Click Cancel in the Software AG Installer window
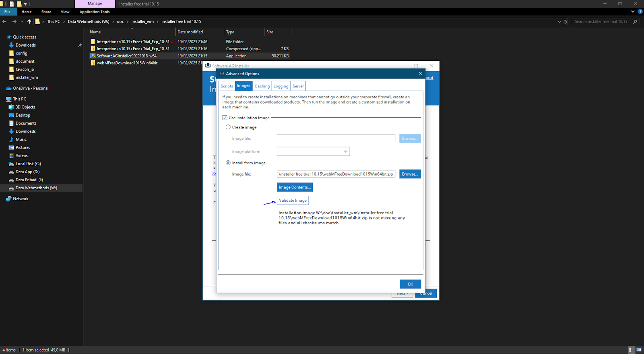Viewport: 644px width, 354px height. 426,294
